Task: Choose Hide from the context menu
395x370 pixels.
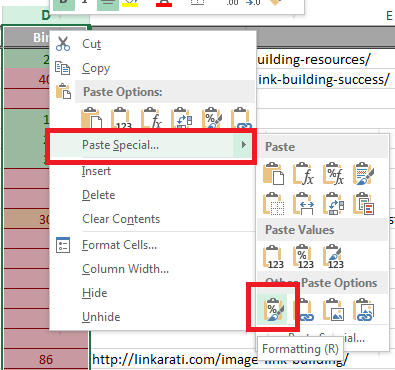Action: click(95, 293)
